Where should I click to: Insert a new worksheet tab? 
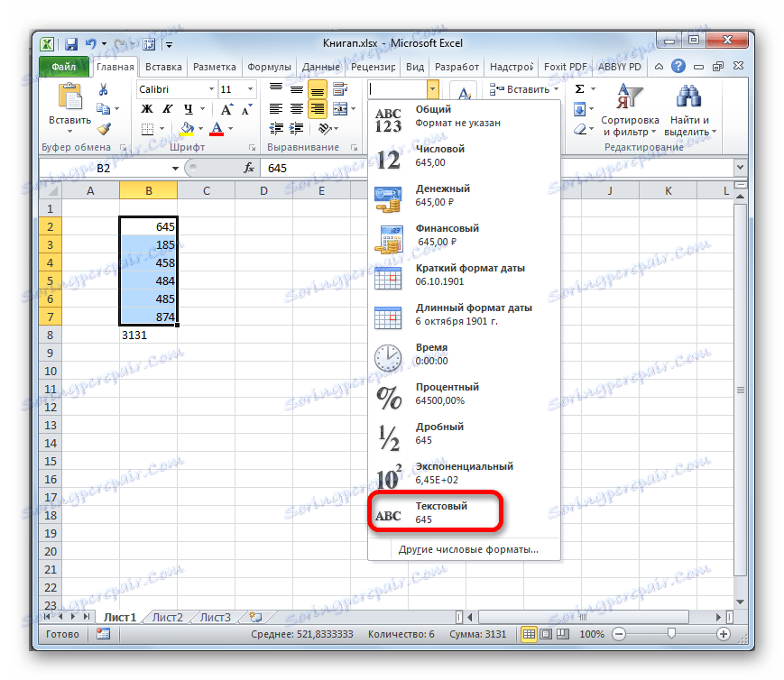255,617
